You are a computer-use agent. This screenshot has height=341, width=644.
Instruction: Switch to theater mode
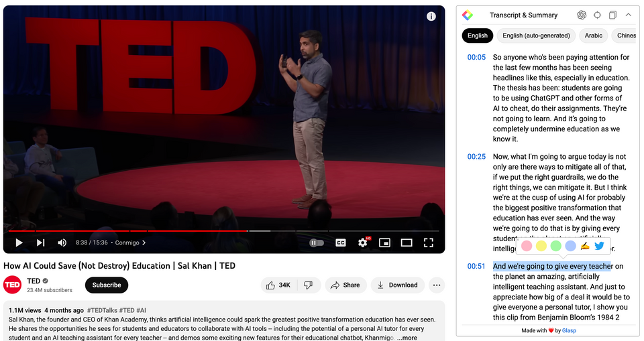407,243
